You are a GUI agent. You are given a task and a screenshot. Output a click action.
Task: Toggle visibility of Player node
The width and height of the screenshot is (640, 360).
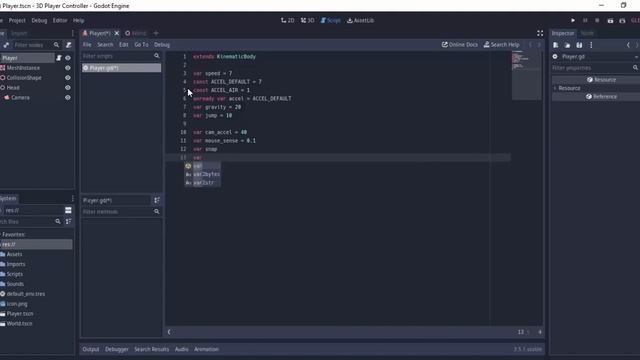[x=68, y=58]
